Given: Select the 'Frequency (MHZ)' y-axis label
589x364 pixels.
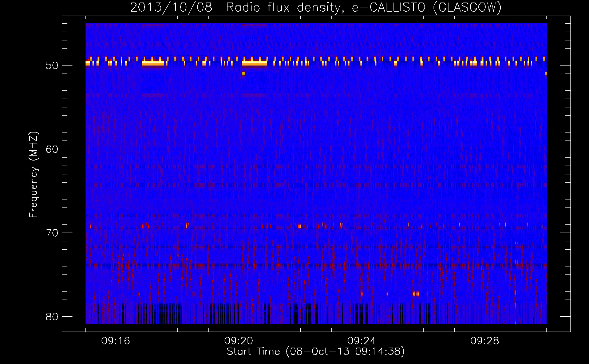Looking at the screenshot, I should pyautogui.click(x=33, y=175).
